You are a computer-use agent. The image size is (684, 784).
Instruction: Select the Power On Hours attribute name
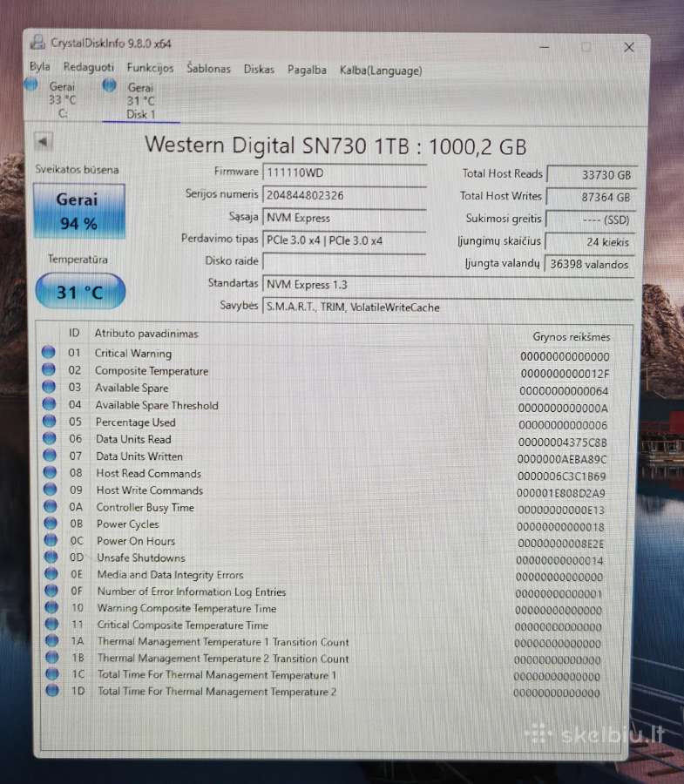[x=136, y=541]
